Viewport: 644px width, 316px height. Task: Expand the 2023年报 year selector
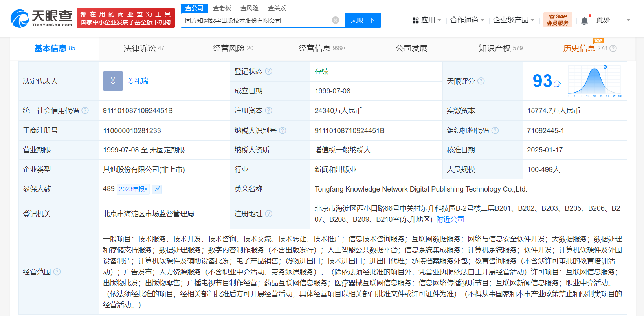(133, 189)
